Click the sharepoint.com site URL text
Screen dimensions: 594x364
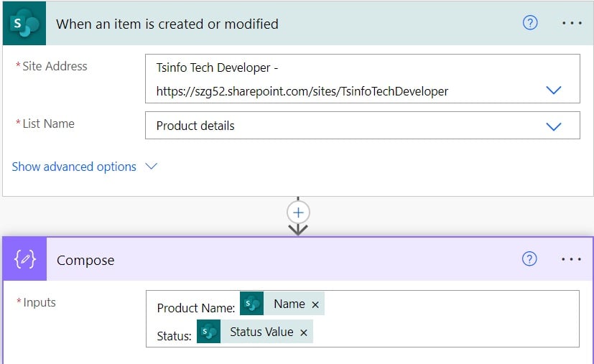(302, 91)
